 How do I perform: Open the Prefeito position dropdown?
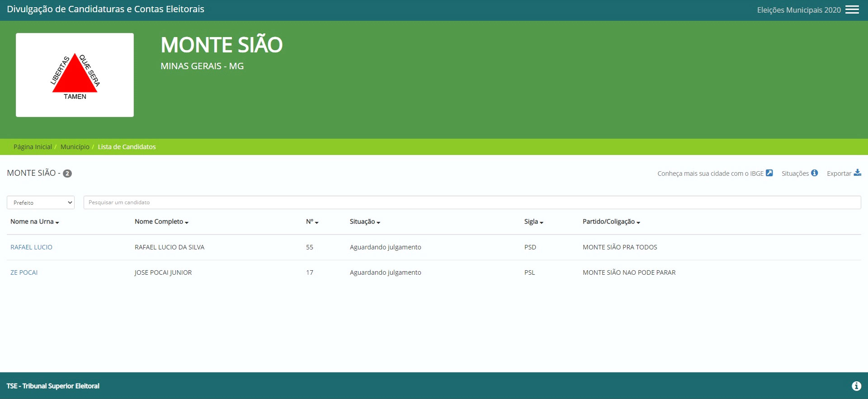[x=41, y=202]
